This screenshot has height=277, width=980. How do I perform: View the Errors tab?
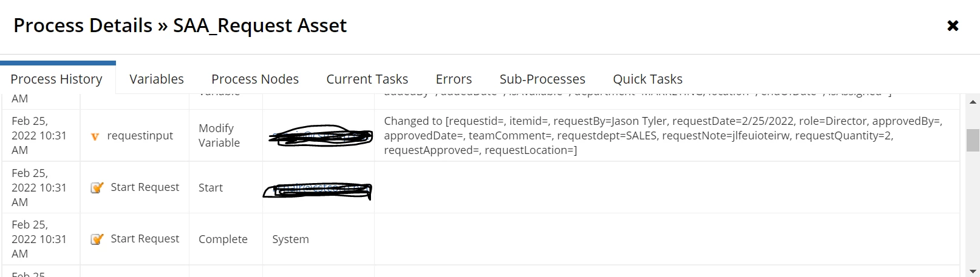coord(454,79)
